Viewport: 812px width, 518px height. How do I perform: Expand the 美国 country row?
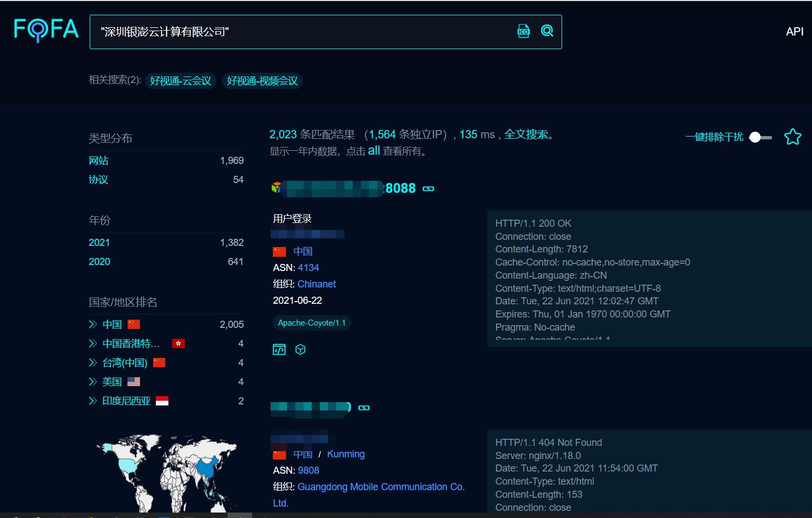[x=93, y=382]
